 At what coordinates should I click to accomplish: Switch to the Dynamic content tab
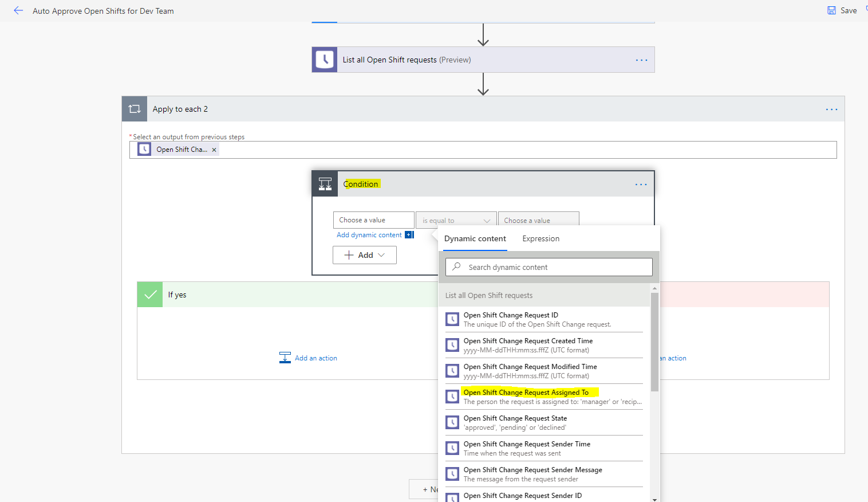(474, 238)
